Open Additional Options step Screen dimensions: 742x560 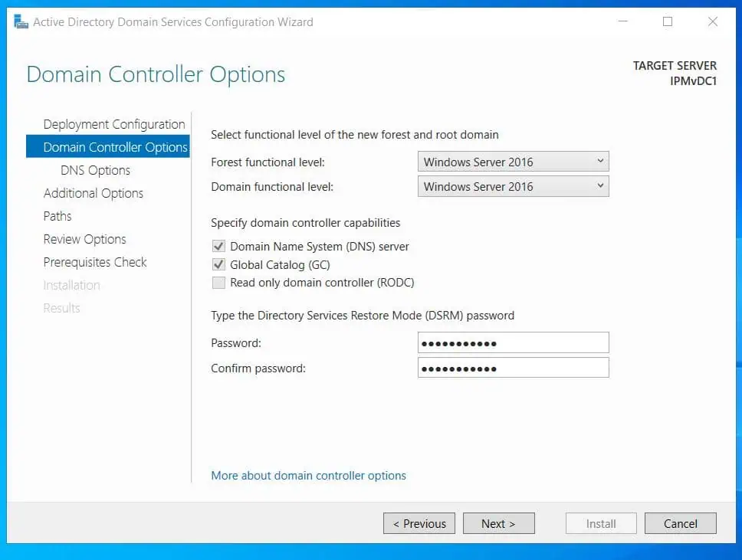coord(94,193)
